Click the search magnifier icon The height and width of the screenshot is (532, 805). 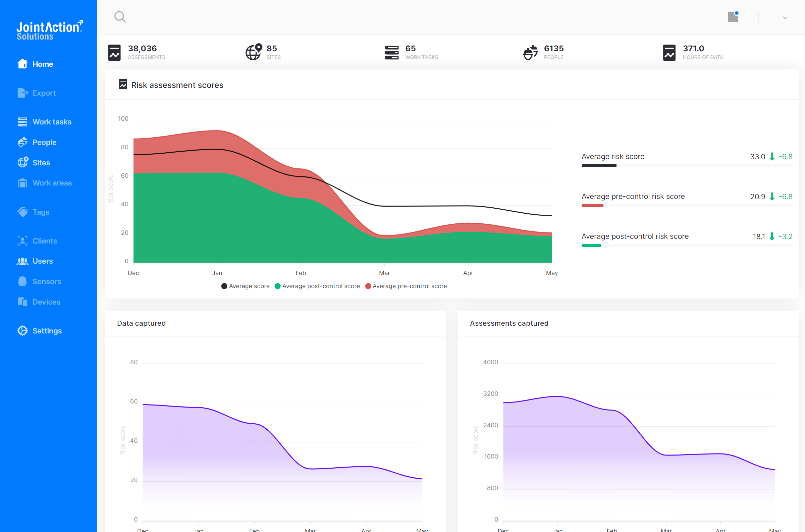[120, 17]
